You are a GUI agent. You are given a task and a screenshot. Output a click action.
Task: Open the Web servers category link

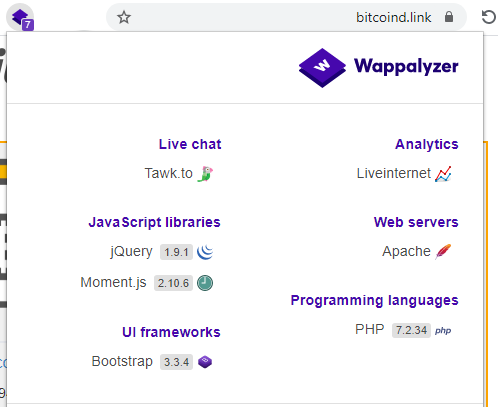coord(416,222)
